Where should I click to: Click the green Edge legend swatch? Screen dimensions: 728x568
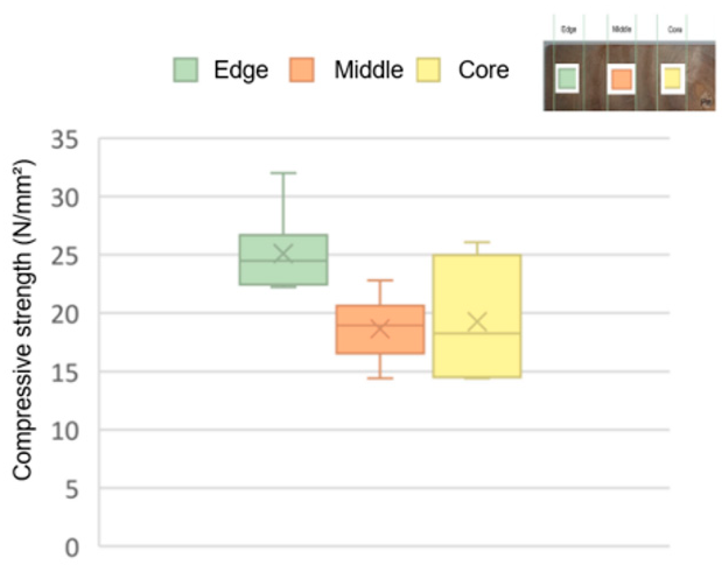[x=186, y=70]
